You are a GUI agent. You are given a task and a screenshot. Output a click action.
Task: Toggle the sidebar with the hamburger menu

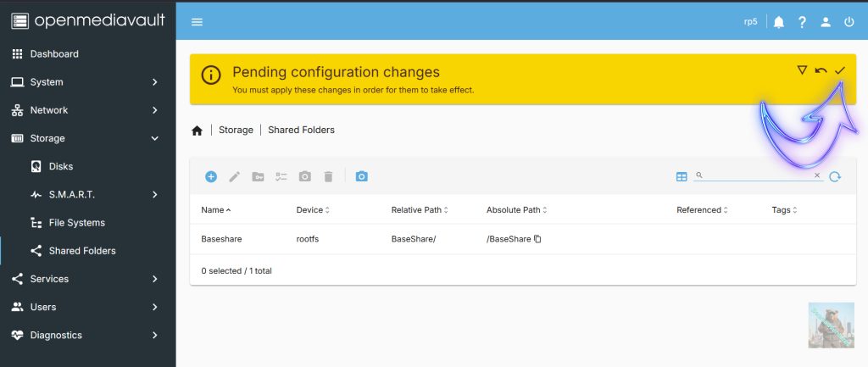[x=197, y=22]
